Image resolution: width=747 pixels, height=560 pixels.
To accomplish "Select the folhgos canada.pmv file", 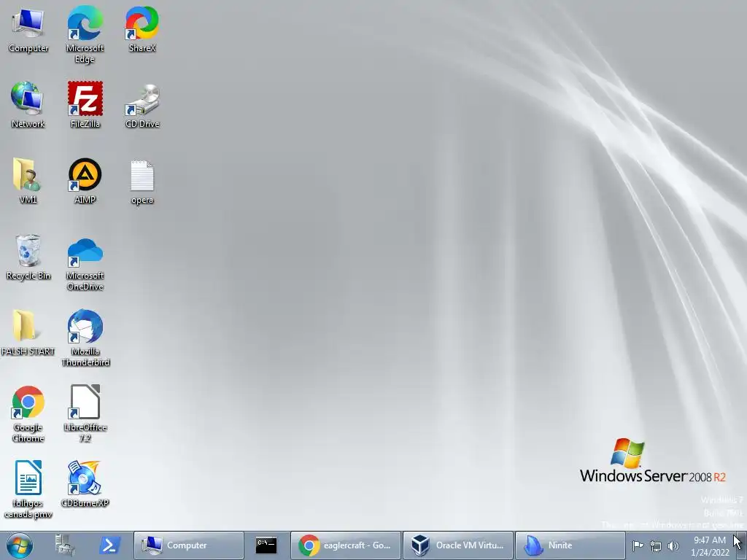I will point(28,489).
